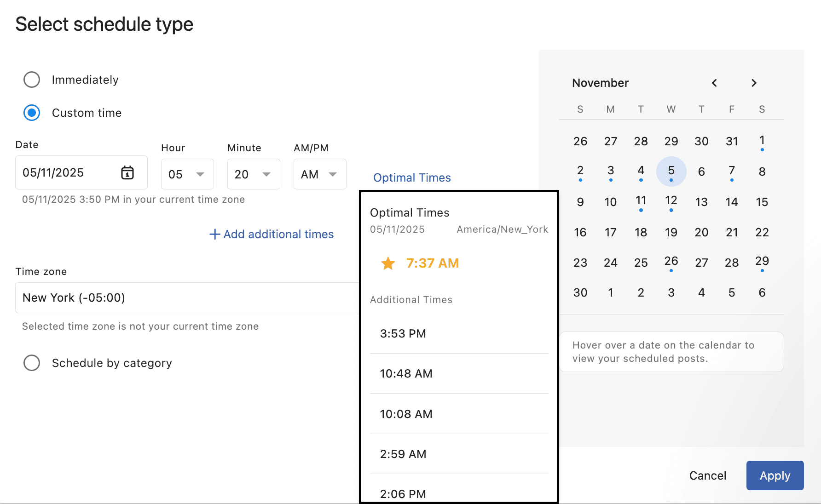The width and height of the screenshot is (821, 504).
Task: Open the date picker calendar icon
Action: tap(127, 173)
